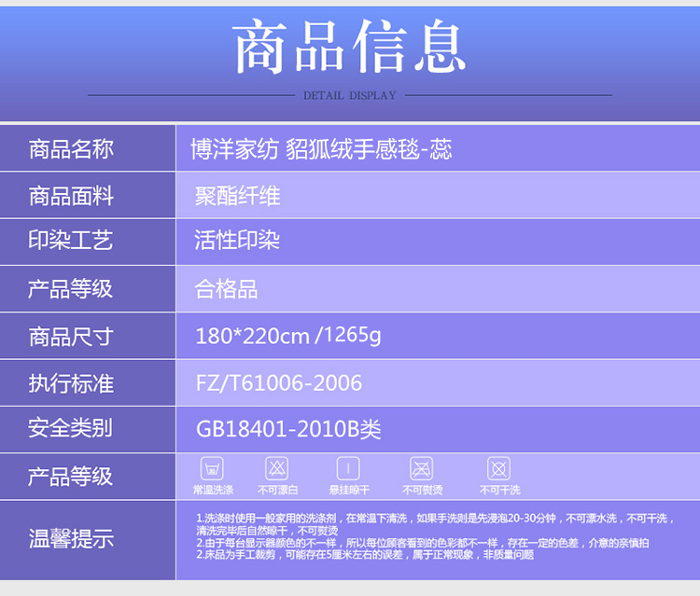Screen dimensions: 700x596
Task: Click 产品等级 label beside the care icons
Action: coord(71,477)
